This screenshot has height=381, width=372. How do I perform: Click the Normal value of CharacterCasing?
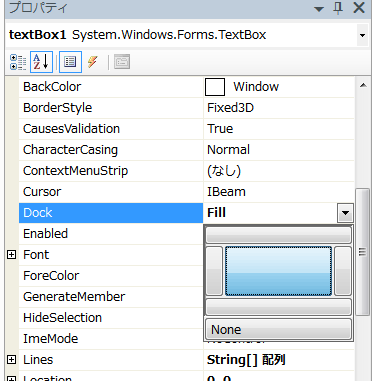pyautogui.click(x=228, y=150)
